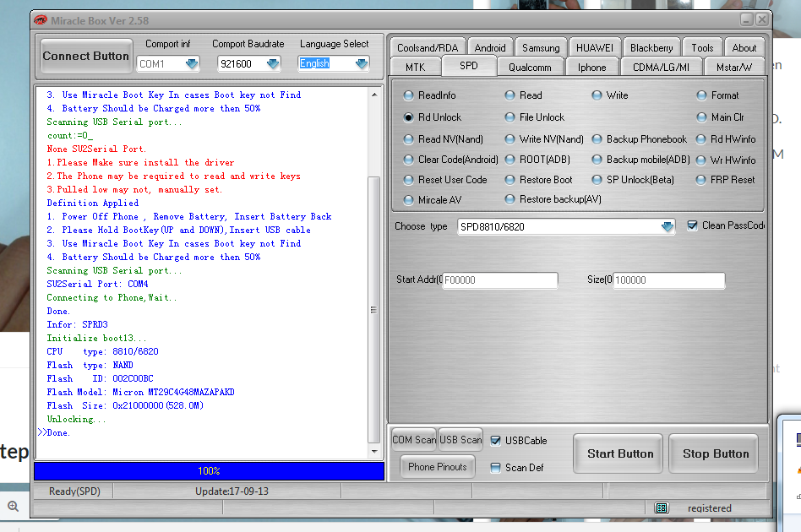The image size is (801, 532).
Task: Click the registered status label
Action: [x=710, y=508]
